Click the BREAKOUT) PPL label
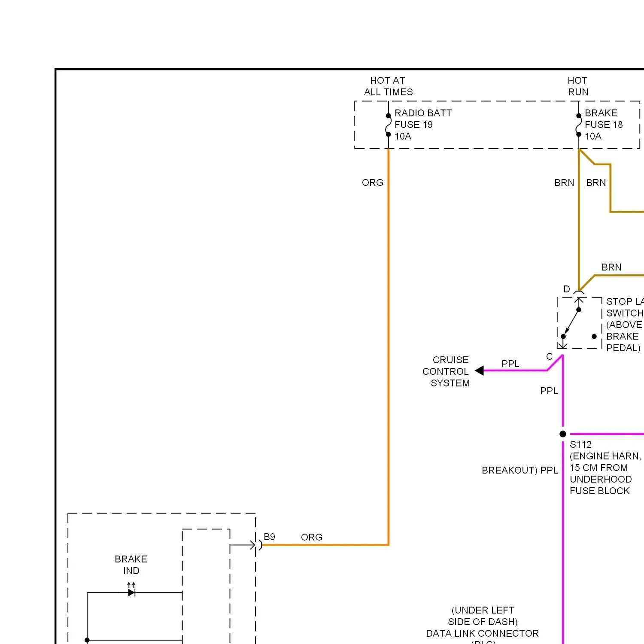 520,470
